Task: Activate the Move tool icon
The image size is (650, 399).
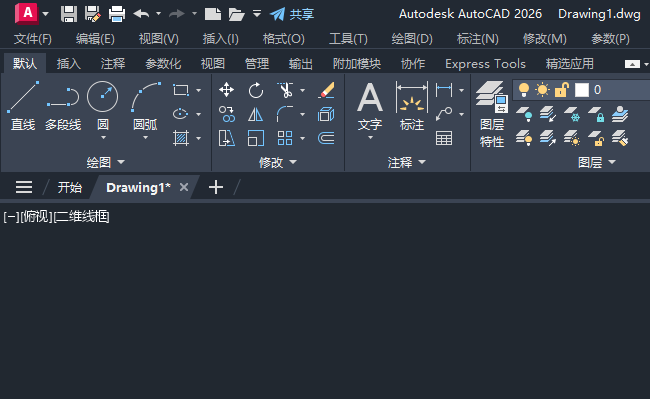Action: (226, 90)
